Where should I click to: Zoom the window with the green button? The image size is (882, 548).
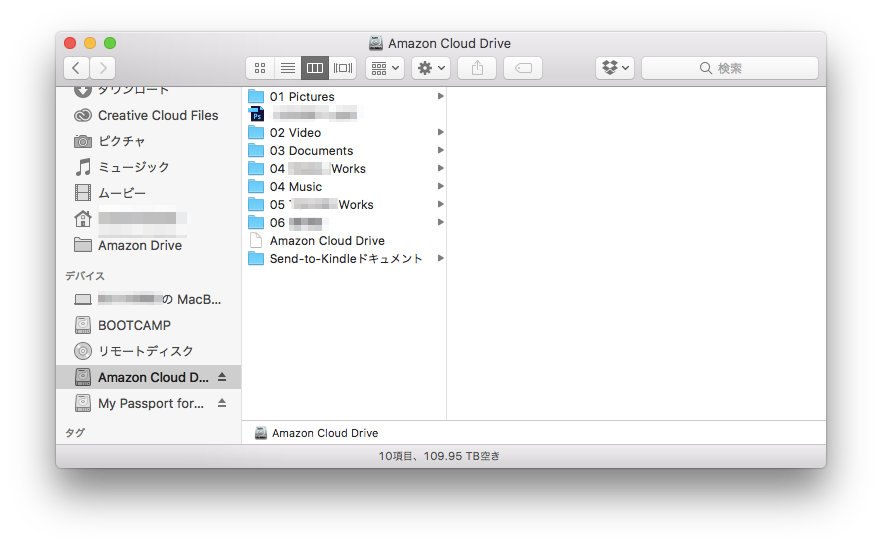110,43
